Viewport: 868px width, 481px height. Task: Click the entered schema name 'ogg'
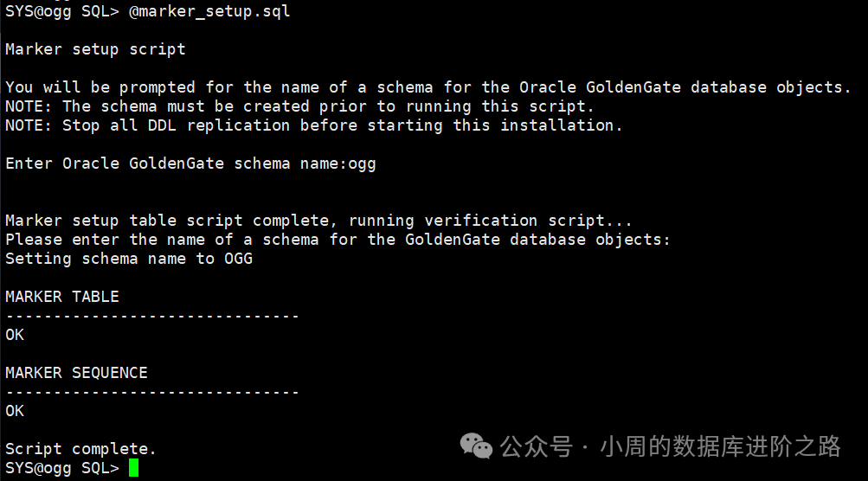[362, 164]
